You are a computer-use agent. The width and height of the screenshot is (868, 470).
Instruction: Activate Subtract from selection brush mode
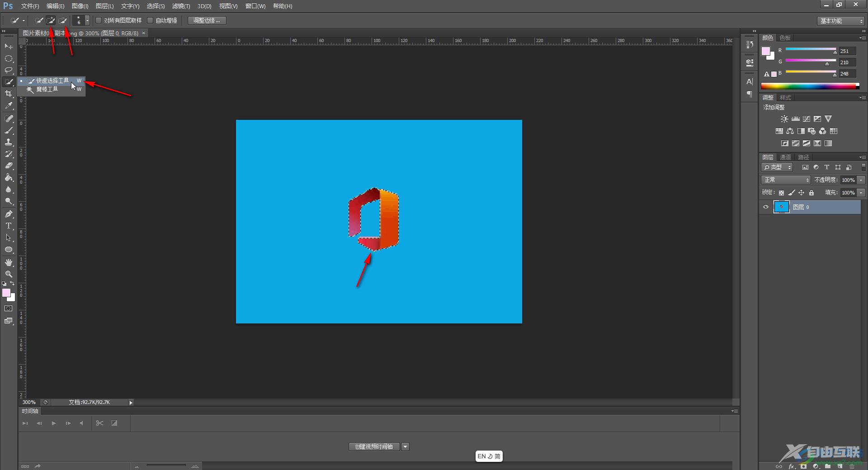[63, 20]
